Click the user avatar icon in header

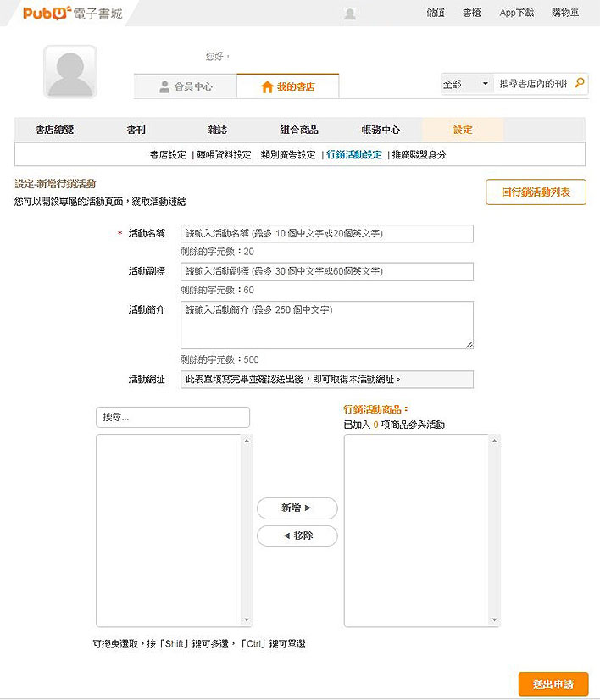350,14
